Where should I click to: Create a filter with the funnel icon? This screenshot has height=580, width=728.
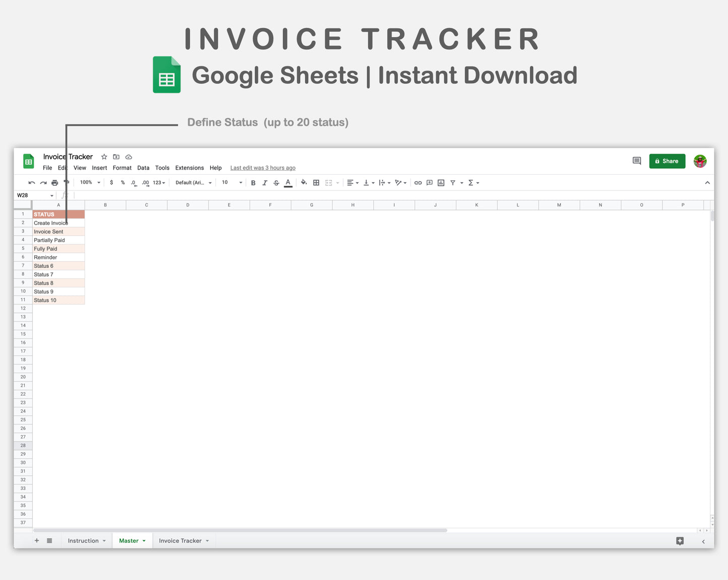[453, 182]
